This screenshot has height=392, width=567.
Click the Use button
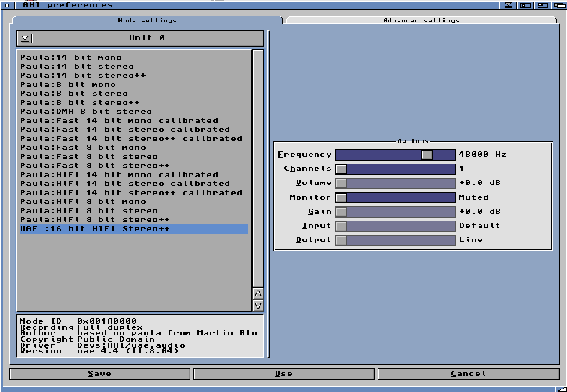point(283,374)
